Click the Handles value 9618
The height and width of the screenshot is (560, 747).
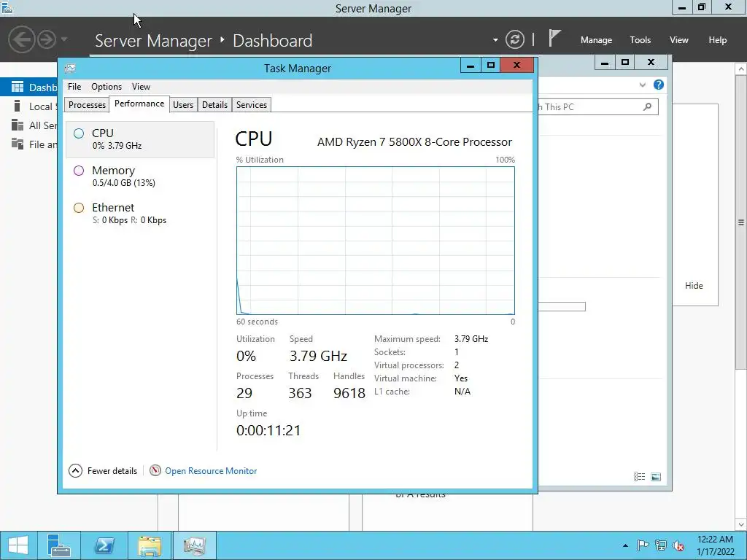coord(349,393)
